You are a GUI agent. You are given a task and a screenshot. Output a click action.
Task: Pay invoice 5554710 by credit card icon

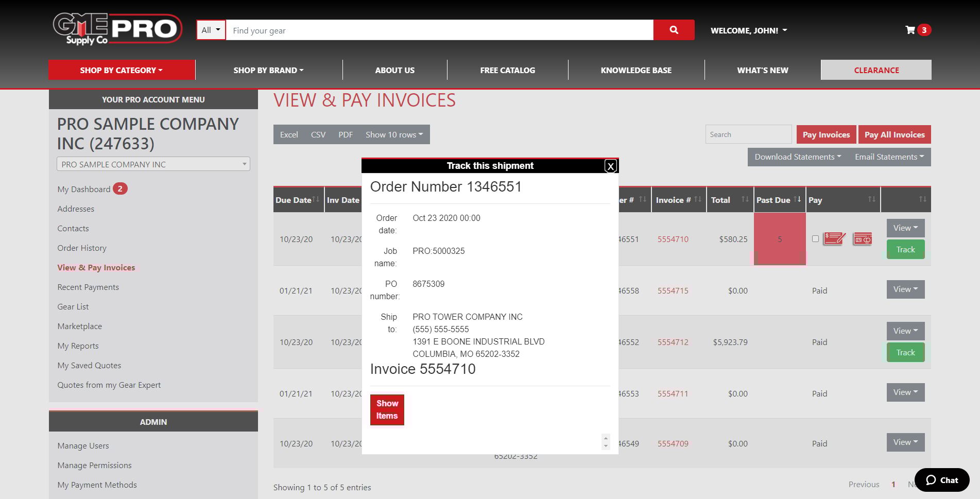[863, 239]
